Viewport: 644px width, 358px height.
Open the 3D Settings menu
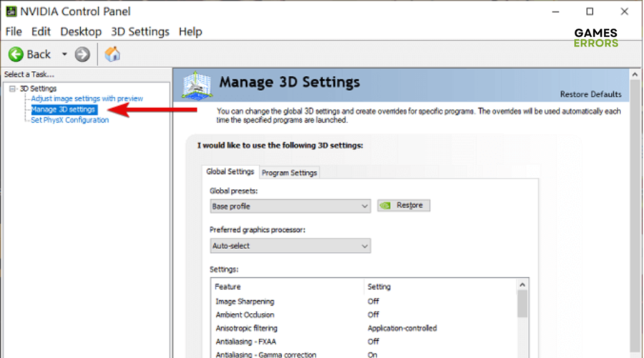140,32
